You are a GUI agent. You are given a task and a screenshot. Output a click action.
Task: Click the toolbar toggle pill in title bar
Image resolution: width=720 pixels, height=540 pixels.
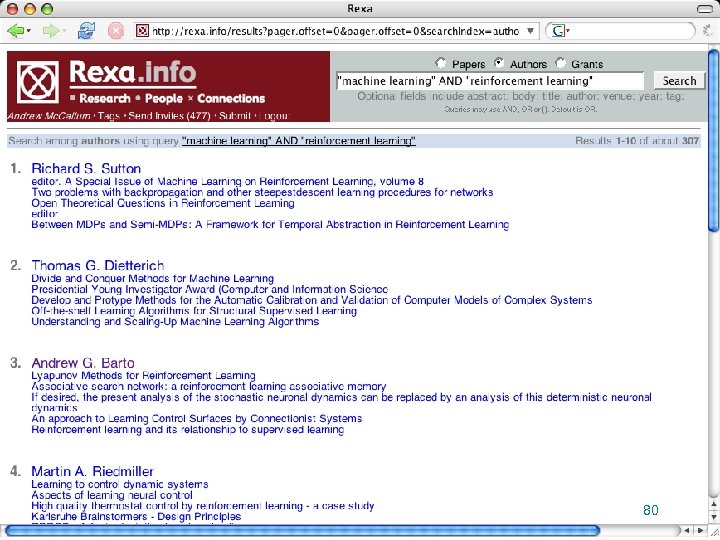[x=705, y=9]
